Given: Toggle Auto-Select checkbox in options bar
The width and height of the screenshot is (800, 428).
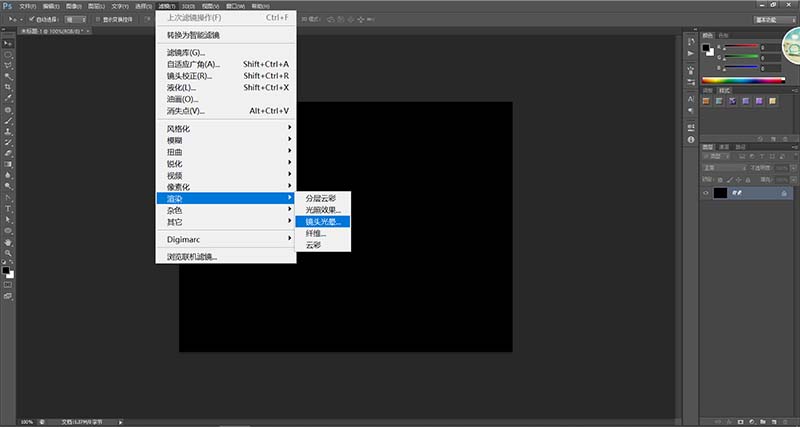Looking at the screenshot, I should pos(32,19).
